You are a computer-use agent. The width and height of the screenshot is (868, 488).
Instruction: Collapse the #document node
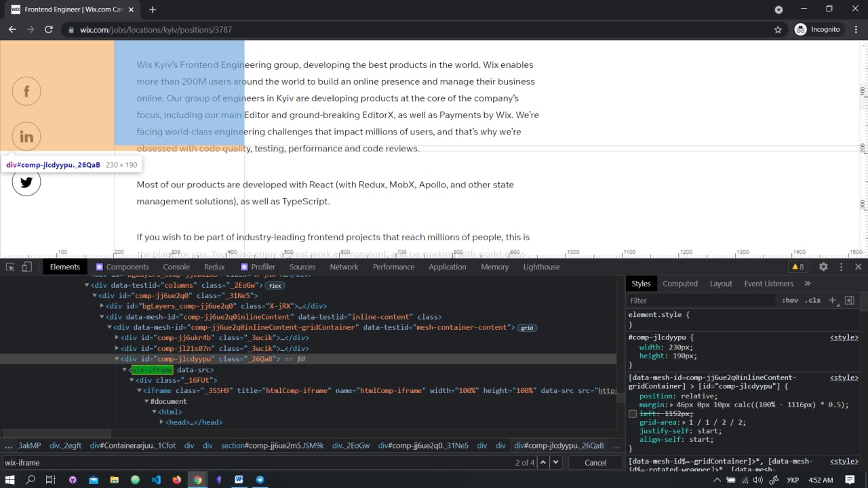click(146, 401)
